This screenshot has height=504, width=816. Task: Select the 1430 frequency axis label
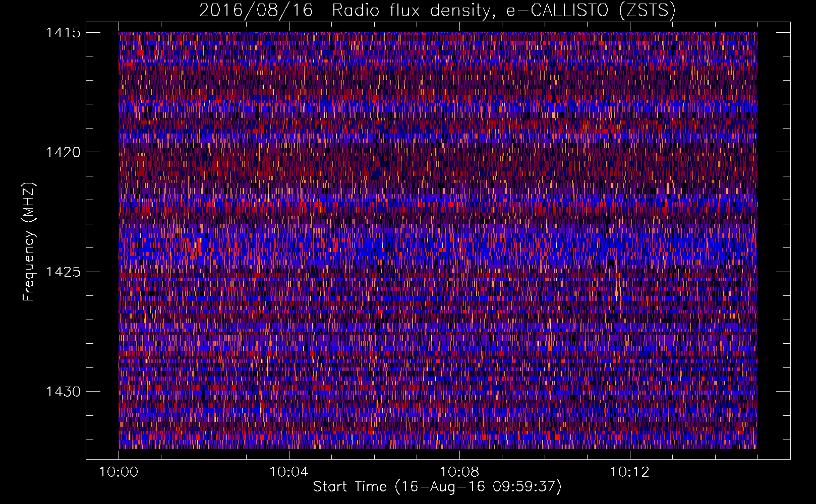point(63,392)
